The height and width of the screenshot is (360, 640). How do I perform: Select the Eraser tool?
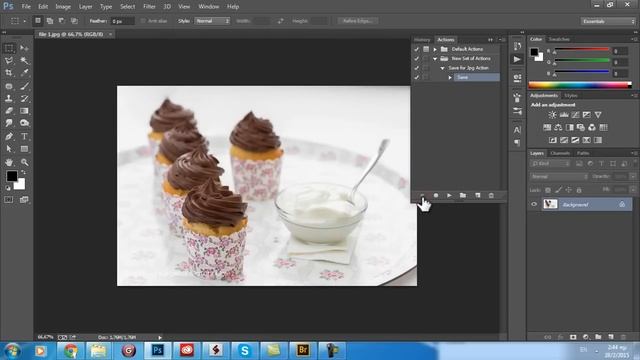click(x=9, y=111)
